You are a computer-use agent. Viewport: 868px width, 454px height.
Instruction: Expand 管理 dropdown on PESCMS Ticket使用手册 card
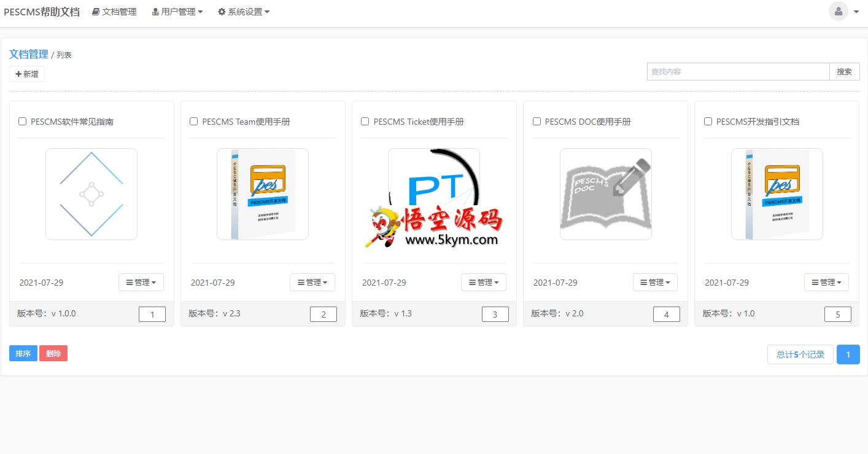point(484,283)
